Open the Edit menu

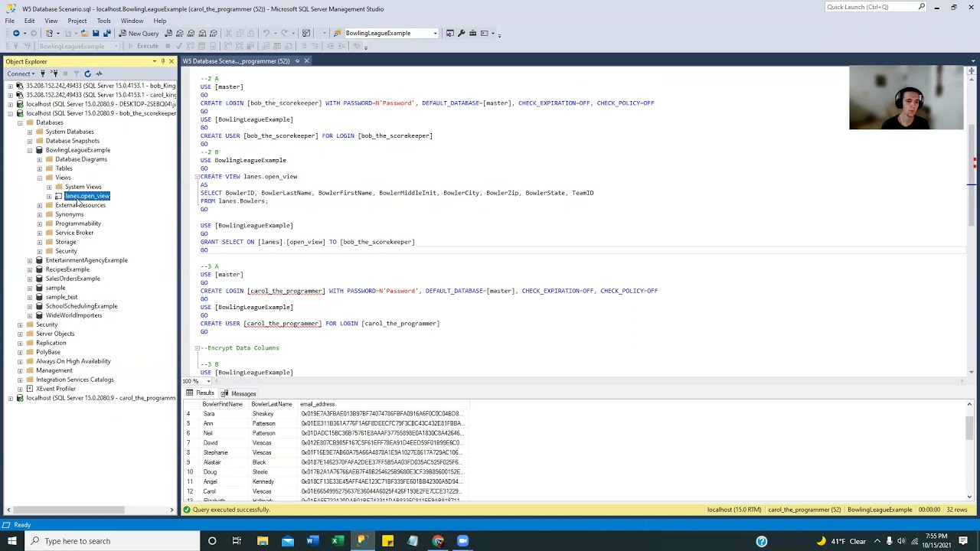30,21
